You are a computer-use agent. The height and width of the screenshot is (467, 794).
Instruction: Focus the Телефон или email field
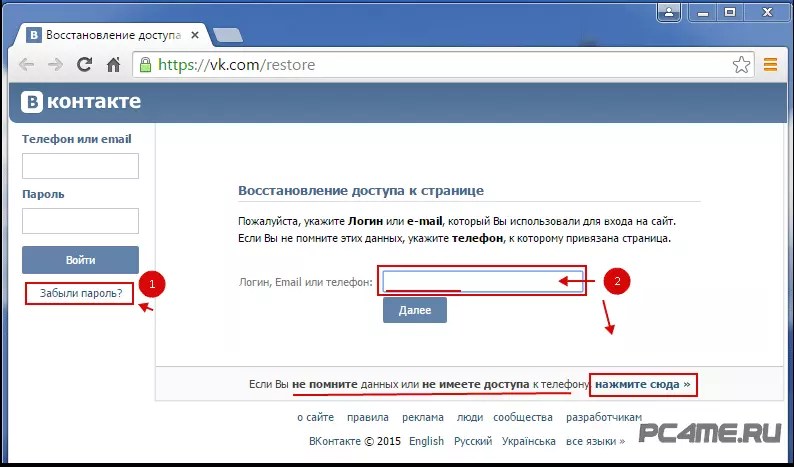tap(80, 166)
